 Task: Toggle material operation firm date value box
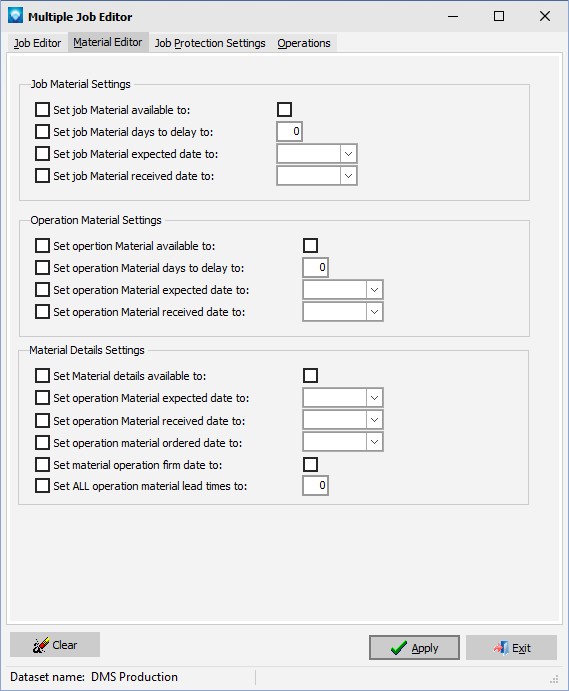click(x=310, y=464)
